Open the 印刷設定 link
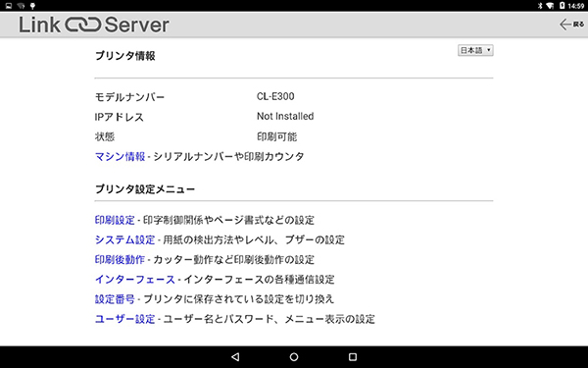 tap(115, 220)
